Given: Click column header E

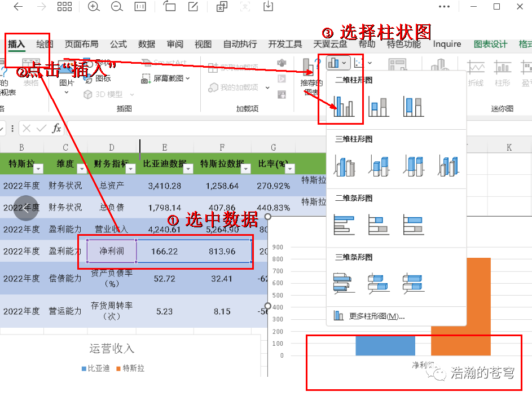Looking at the screenshot, I should coord(165,147).
